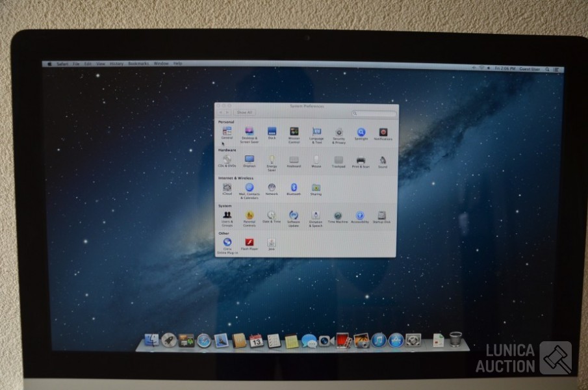Open Flash Player preferences
588x390 pixels.
point(249,244)
